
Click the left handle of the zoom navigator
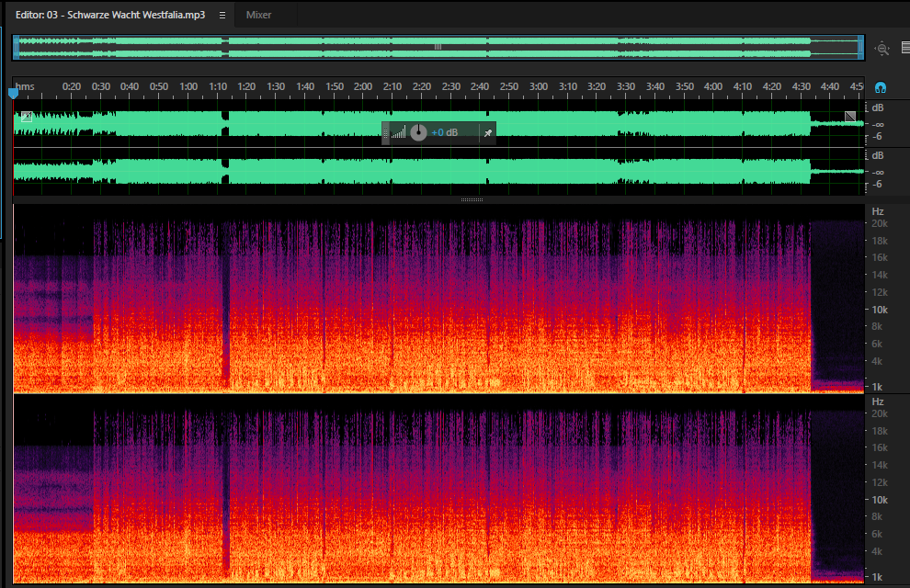click(17, 48)
